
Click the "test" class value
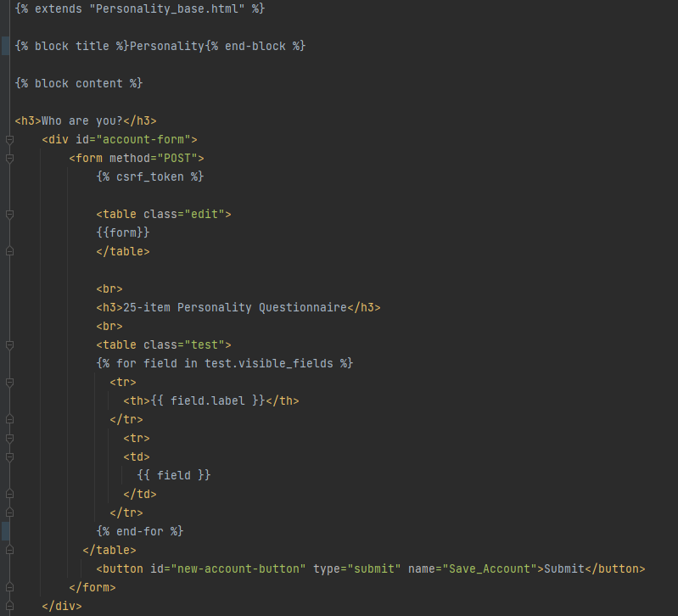click(205, 345)
